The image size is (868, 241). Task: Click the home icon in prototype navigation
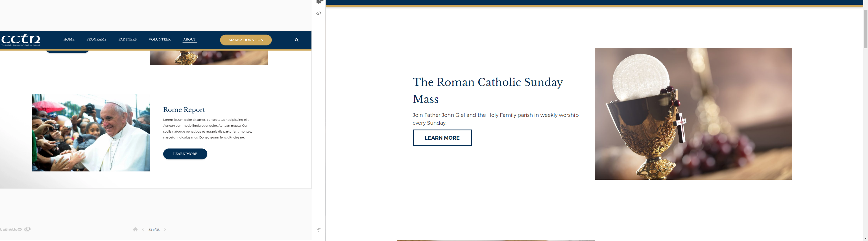tap(135, 229)
